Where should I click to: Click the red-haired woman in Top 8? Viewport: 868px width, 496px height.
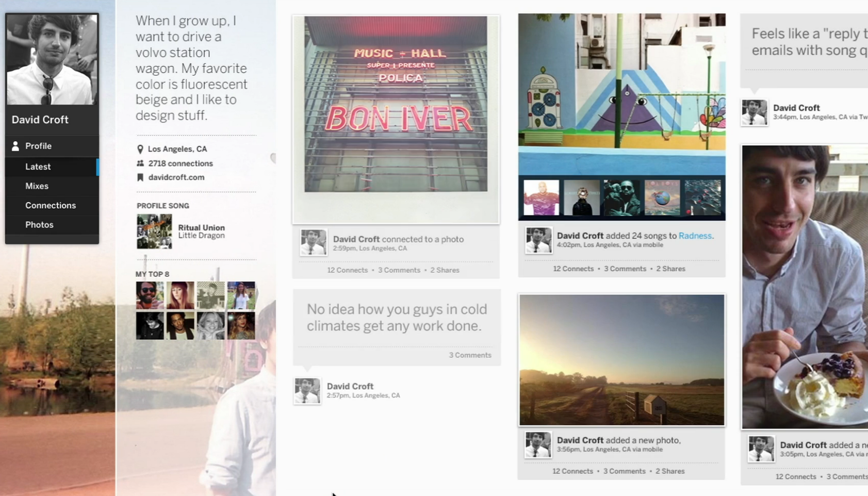coord(180,295)
